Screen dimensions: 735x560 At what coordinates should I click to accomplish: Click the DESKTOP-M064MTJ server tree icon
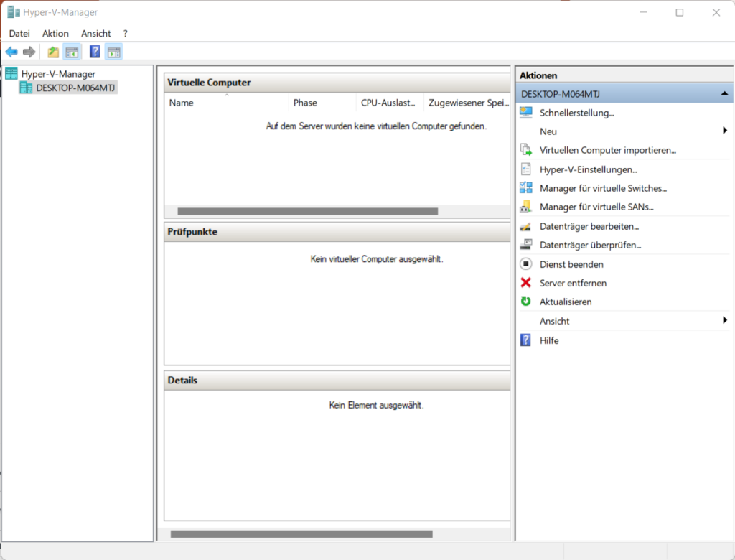click(27, 88)
